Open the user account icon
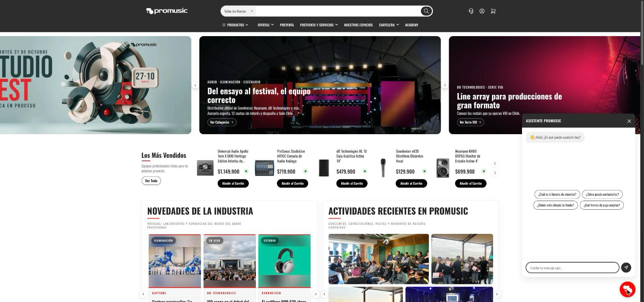 pos(482,11)
